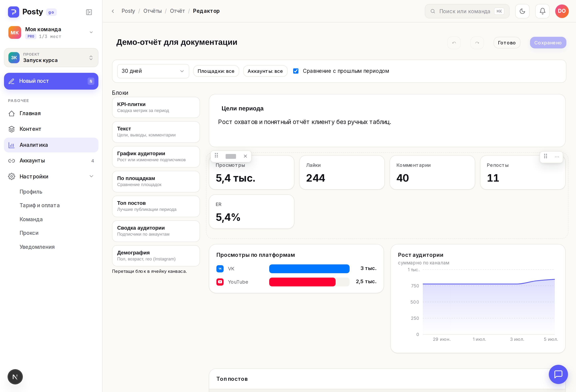
Task: Click the gray swatch on Просмотры tile
Action: point(230,156)
